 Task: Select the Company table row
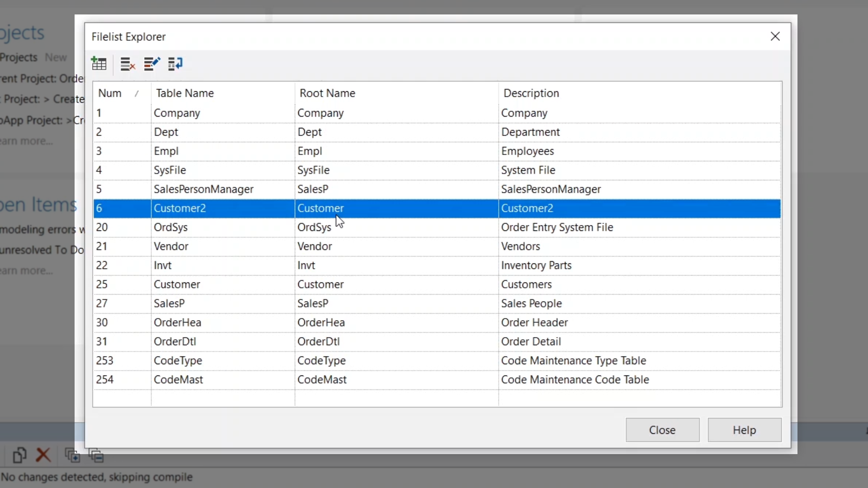[177, 113]
